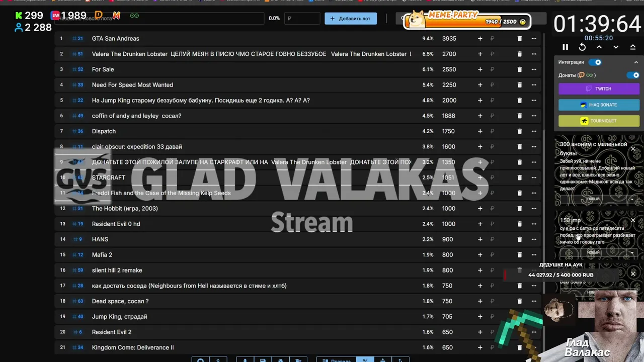644x362 pixels.
Task: Toggle the Интеграции switch
Action: click(595, 62)
